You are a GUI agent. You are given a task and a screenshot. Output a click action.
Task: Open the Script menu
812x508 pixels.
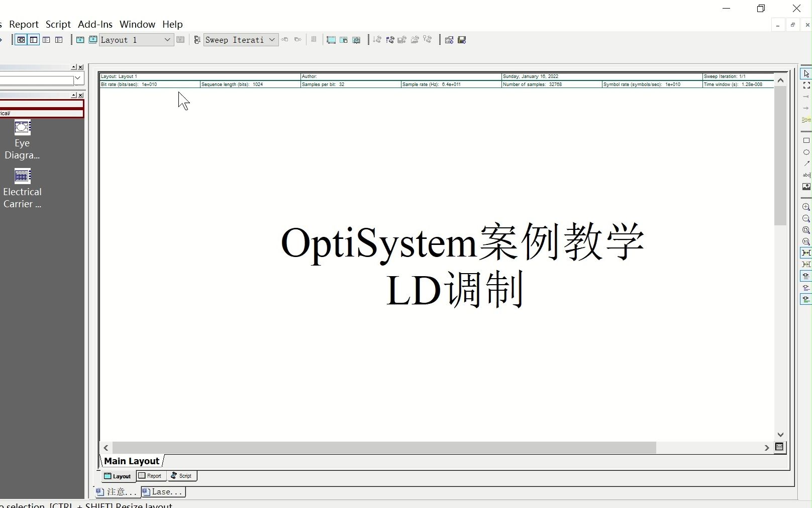58,24
